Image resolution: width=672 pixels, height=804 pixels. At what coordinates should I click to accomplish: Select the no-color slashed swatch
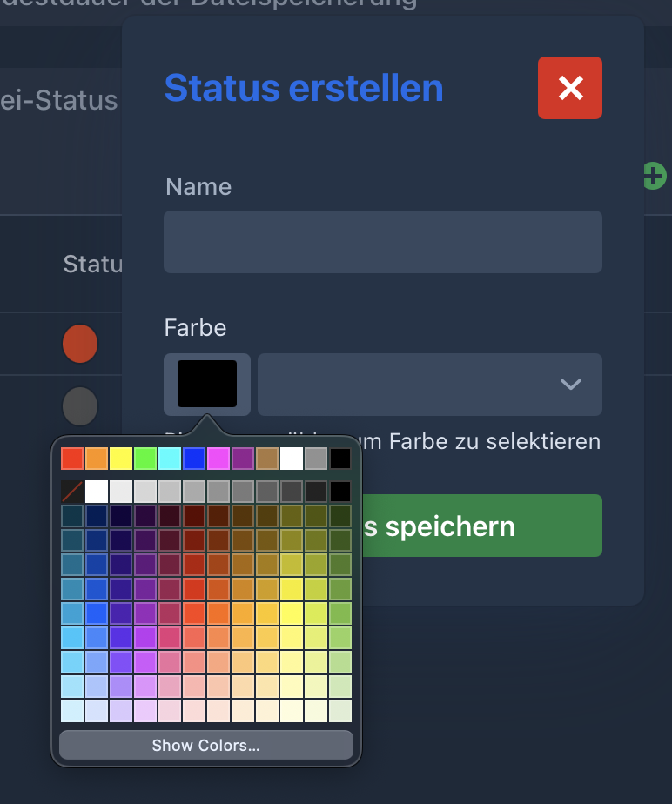point(72,491)
